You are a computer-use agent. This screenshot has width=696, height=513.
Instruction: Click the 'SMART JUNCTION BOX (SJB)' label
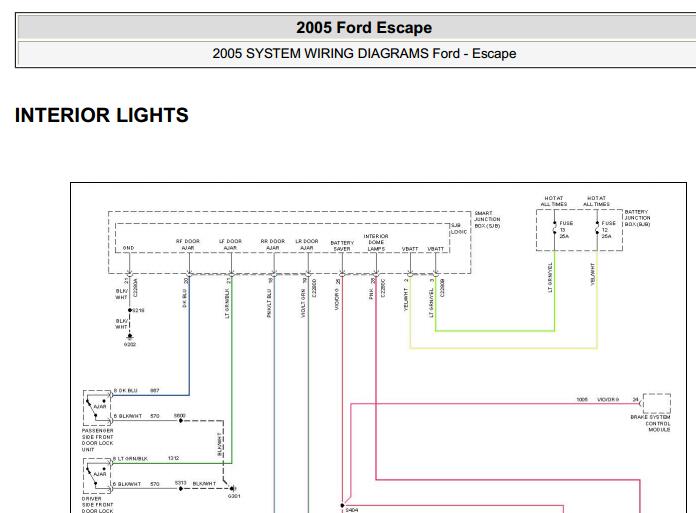pos(487,220)
